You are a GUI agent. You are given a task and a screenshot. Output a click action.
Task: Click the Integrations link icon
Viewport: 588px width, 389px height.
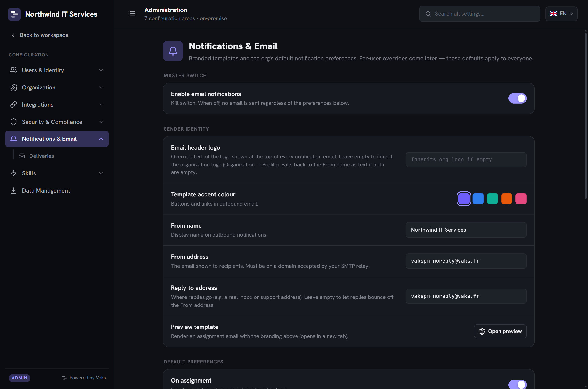click(x=14, y=105)
